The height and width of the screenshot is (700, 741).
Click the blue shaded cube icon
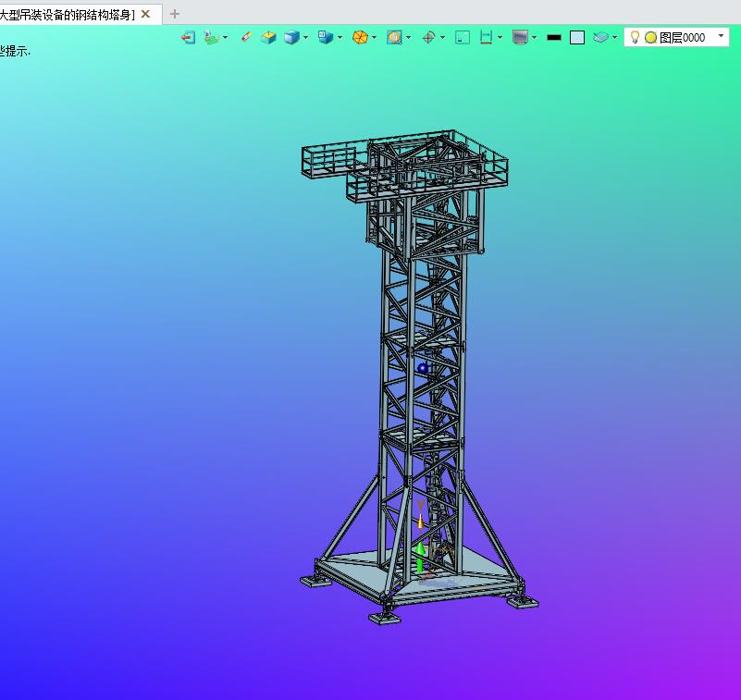tap(291, 38)
